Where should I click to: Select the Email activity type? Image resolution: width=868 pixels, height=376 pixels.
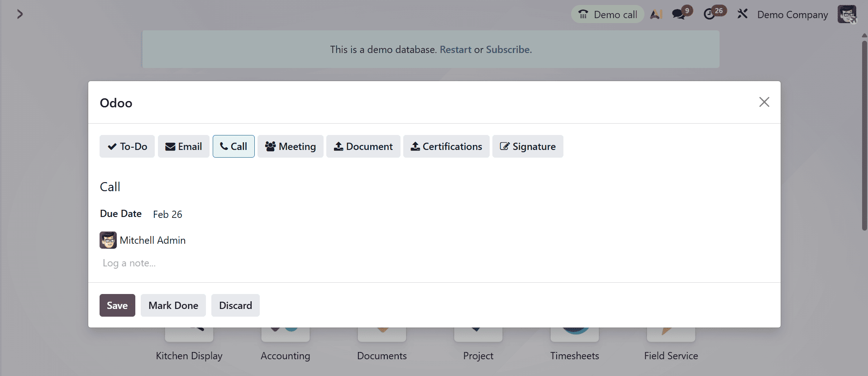click(x=183, y=146)
